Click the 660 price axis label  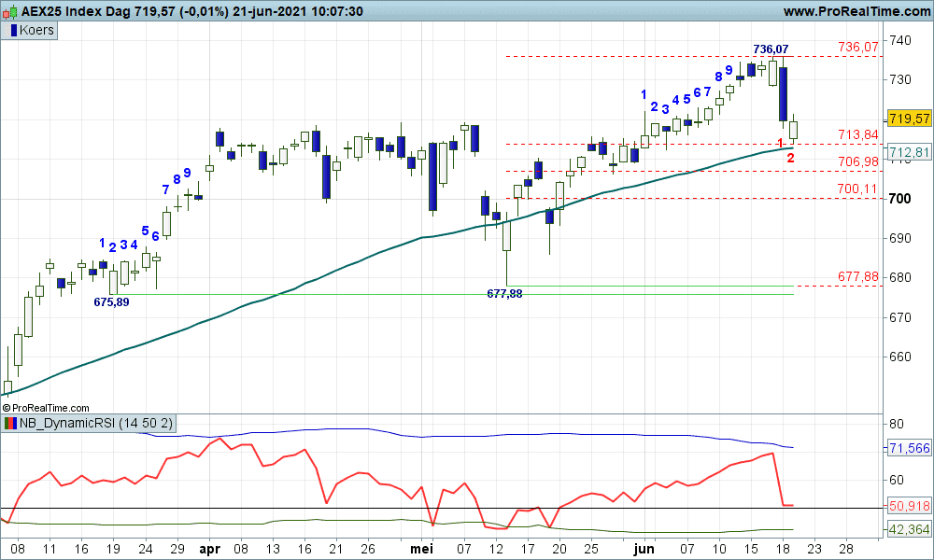pyautogui.click(x=899, y=357)
